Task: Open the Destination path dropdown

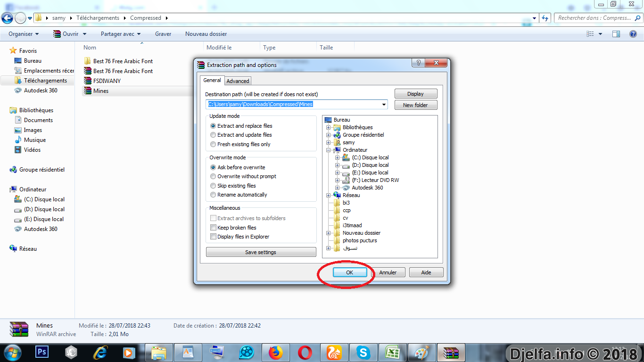Action: [384, 105]
